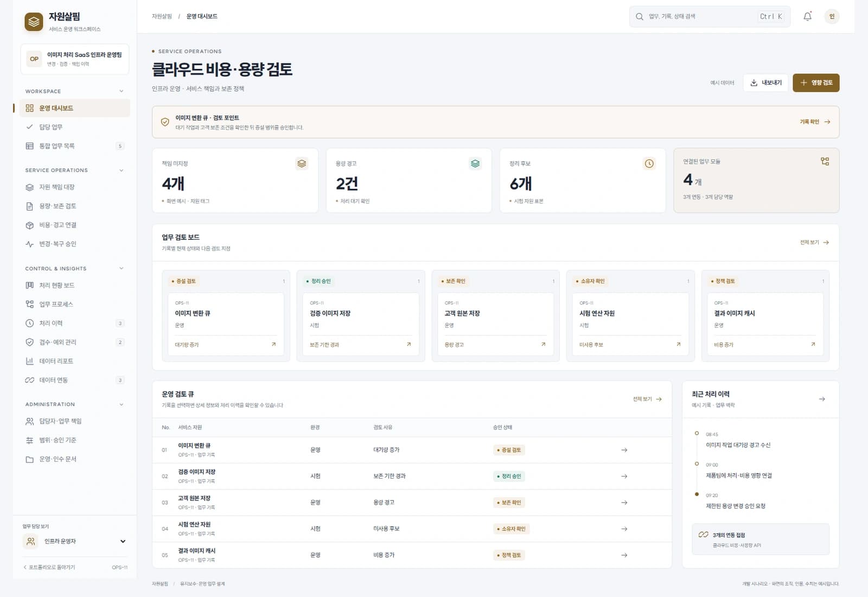The height and width of the screenshot is (597, 868).
Task: Open arrow icon on 결과 이미지 캐시 card
Action: [x=813, y=344]
